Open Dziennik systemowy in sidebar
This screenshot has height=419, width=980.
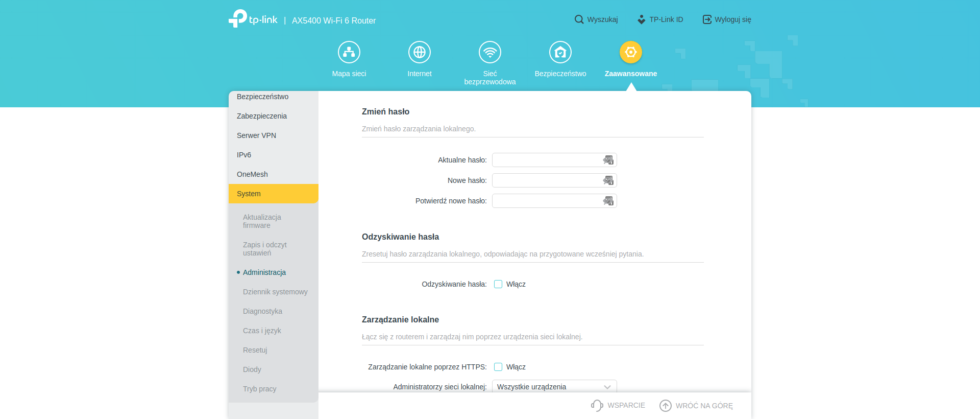(275, 292)
